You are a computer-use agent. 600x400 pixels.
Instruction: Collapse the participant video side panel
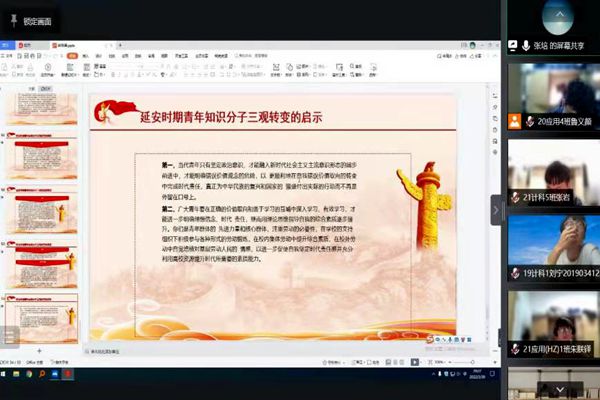[495, 208]
